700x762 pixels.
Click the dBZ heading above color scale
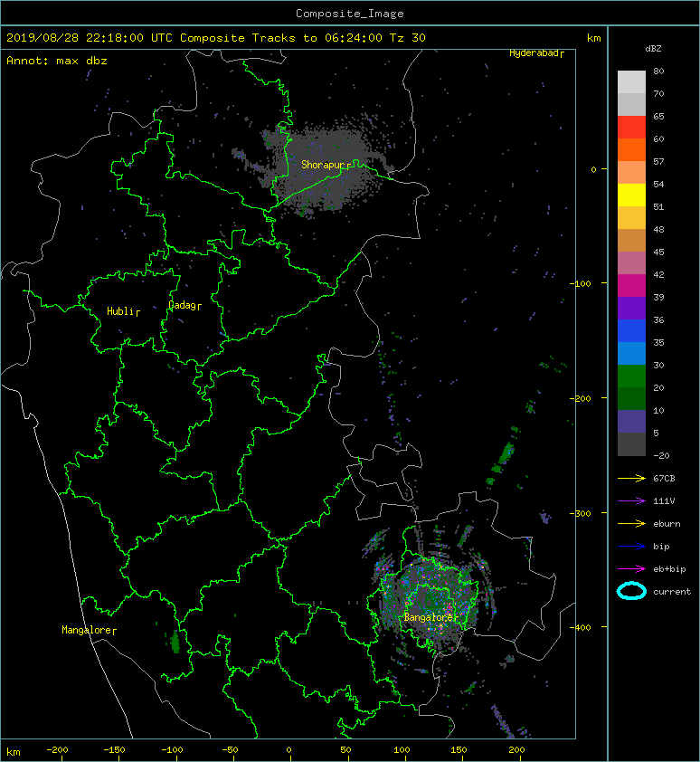[x=653, y=49]
